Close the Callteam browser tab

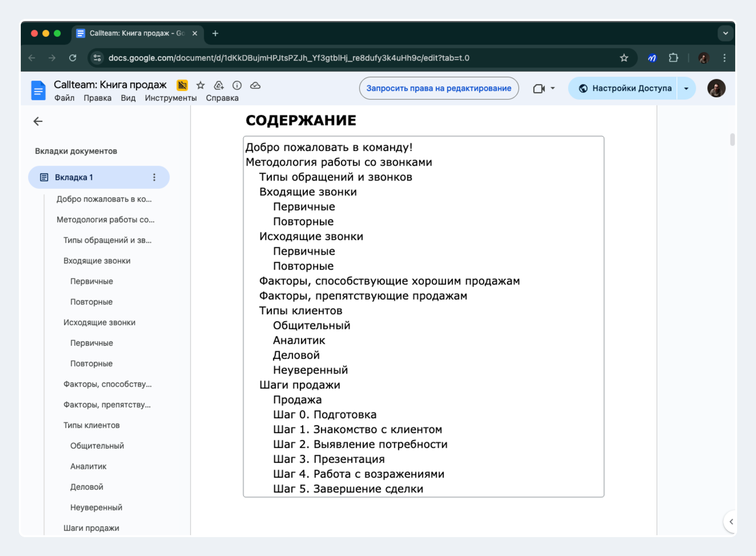coord(194,33)
